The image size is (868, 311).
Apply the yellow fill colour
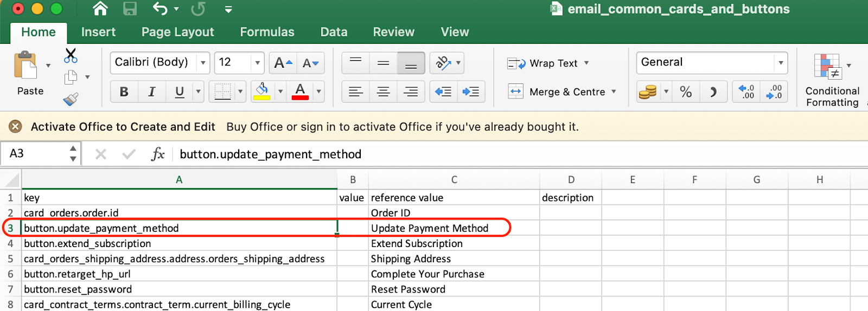262,92
